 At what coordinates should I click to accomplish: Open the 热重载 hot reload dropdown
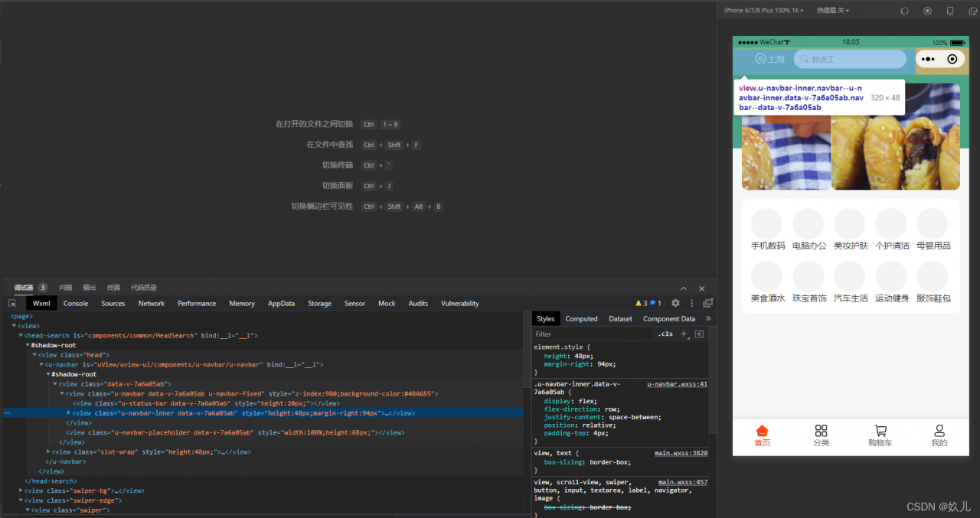click(x=833, y=10)
